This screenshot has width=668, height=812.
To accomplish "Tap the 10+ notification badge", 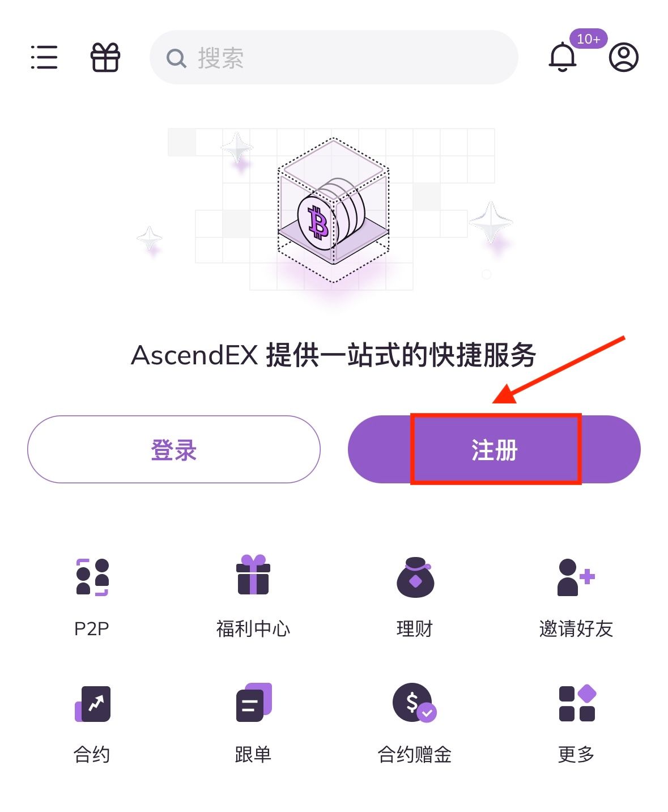I will tap(589, 39).
